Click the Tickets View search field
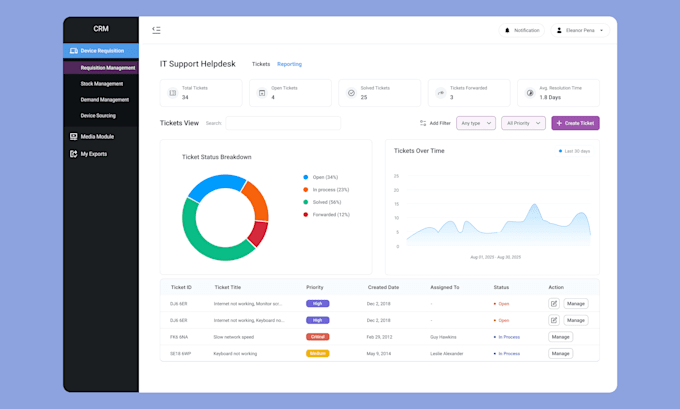 (283, 123)
